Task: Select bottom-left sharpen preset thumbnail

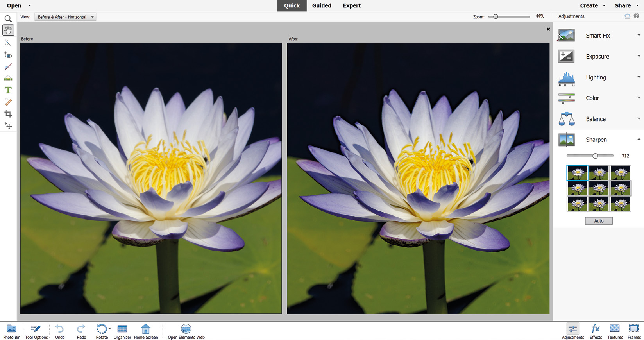Action: (x=577, y=204)
